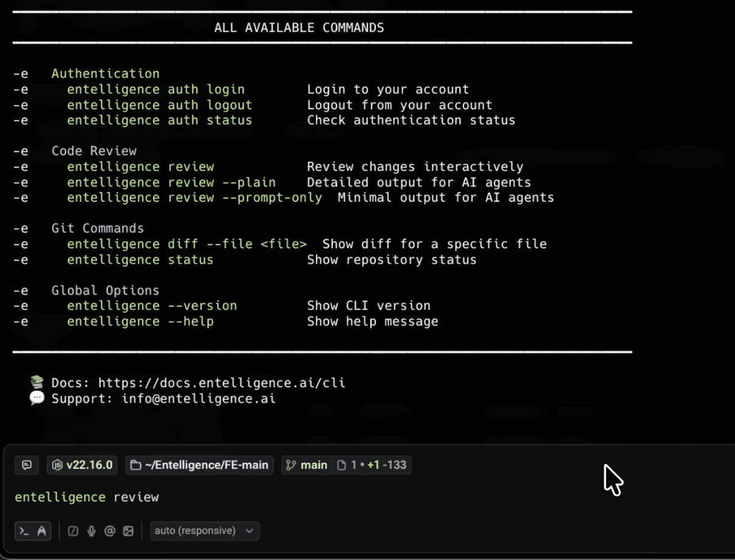This screenshot has width=735, height=560.
Task: Click 'Login to your account' description text
Action: click(x=388, y=89)
